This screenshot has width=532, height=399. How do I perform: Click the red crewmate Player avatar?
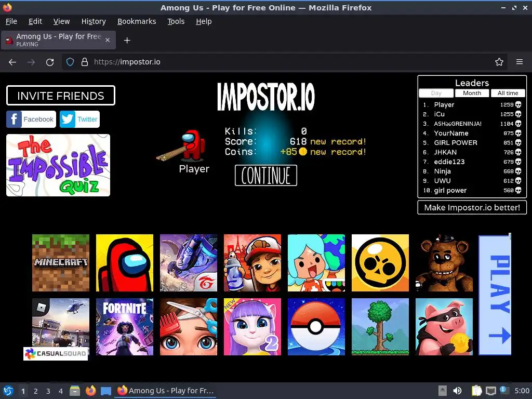(x=193, y=145)
